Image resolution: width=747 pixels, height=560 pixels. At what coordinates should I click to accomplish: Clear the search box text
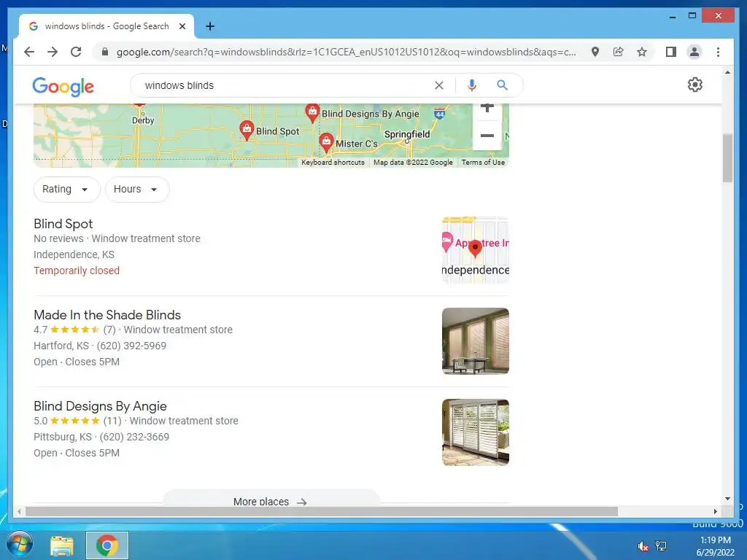438,85
